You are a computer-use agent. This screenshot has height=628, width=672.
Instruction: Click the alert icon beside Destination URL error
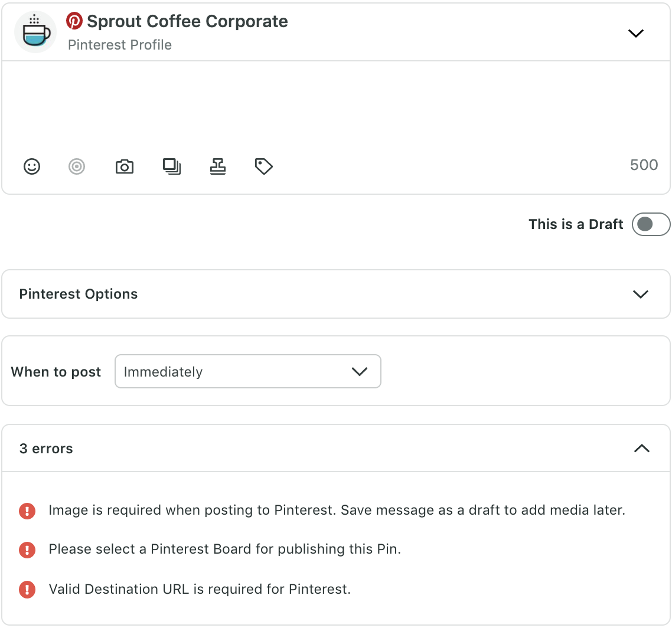(27, 590)
